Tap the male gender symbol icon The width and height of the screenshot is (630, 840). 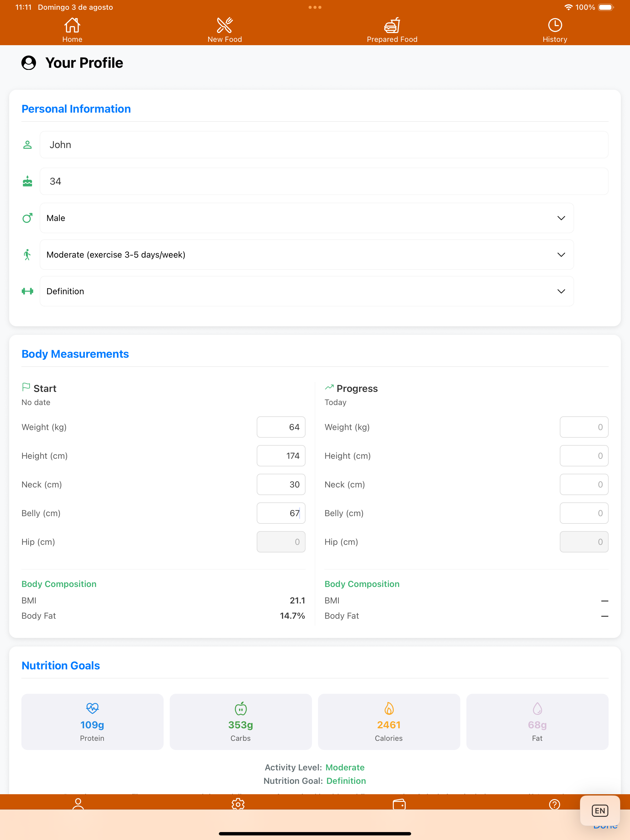27,218
